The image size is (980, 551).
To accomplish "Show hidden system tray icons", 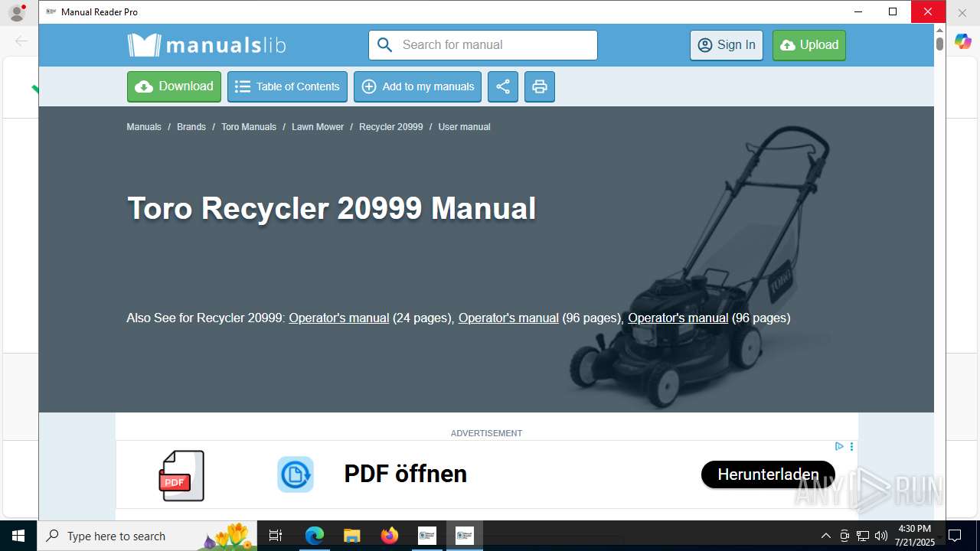I will point(826,536).
